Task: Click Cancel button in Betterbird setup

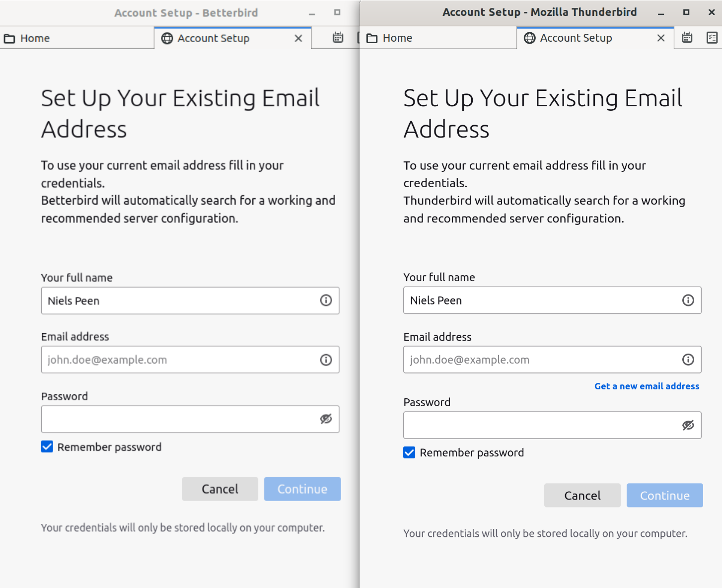Action: pyautogui.click(x=219, y=489)
